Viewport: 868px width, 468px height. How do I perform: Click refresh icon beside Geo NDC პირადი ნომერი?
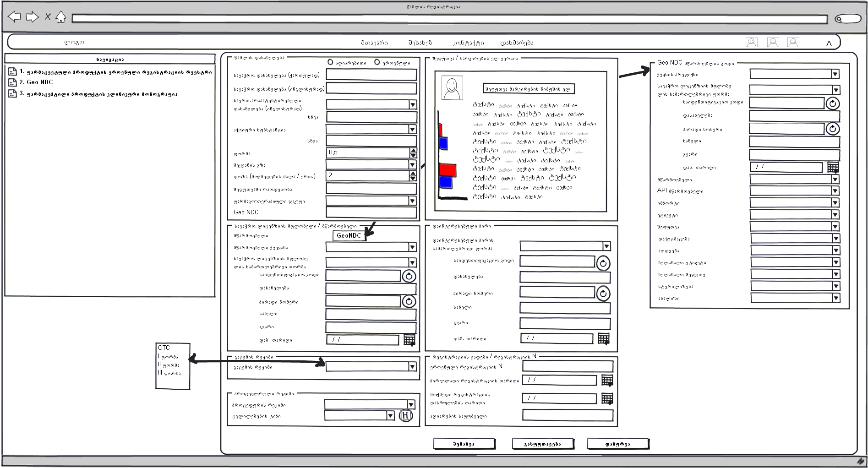click(x=832, y=129)
